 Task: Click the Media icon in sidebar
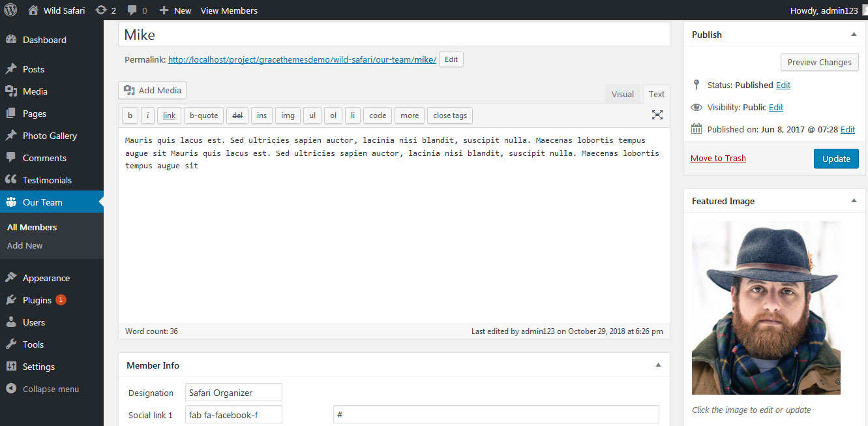pos(11,91)
